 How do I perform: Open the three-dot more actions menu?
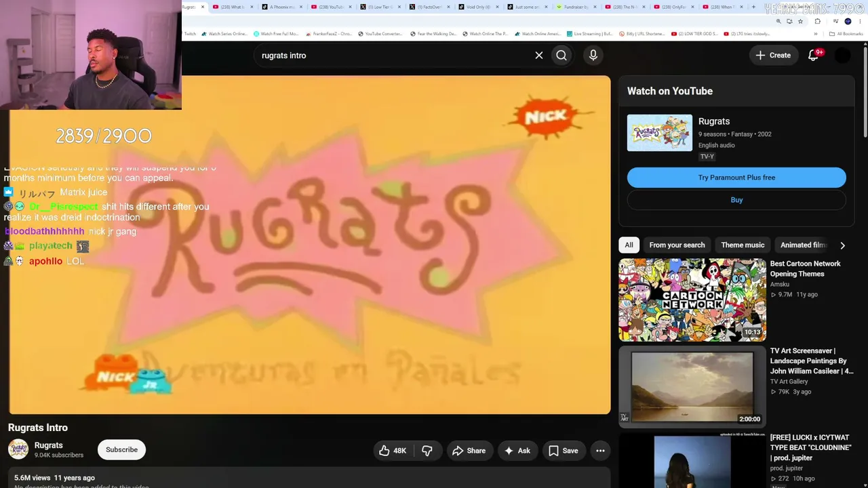pyautogui.click(x=600, y=451)
